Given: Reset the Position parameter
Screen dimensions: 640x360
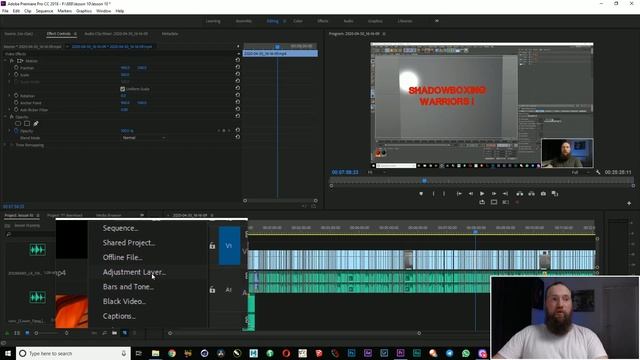Looking at the screenshot, I should 238,67.
